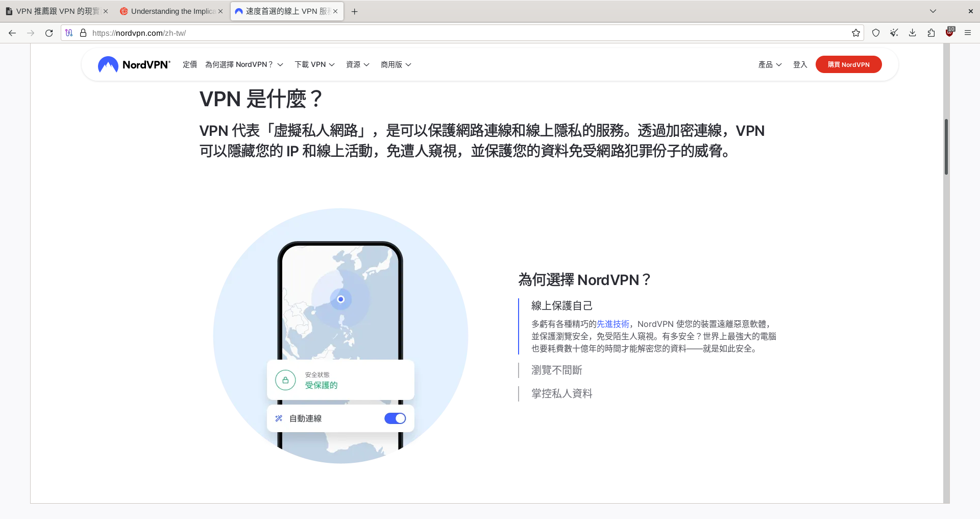Open the downloads icon

point(913,33)
